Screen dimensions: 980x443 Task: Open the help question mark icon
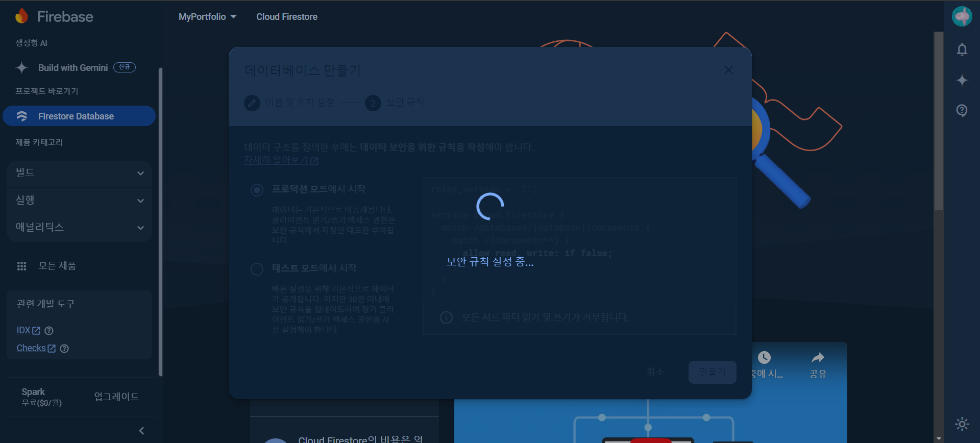962,110
